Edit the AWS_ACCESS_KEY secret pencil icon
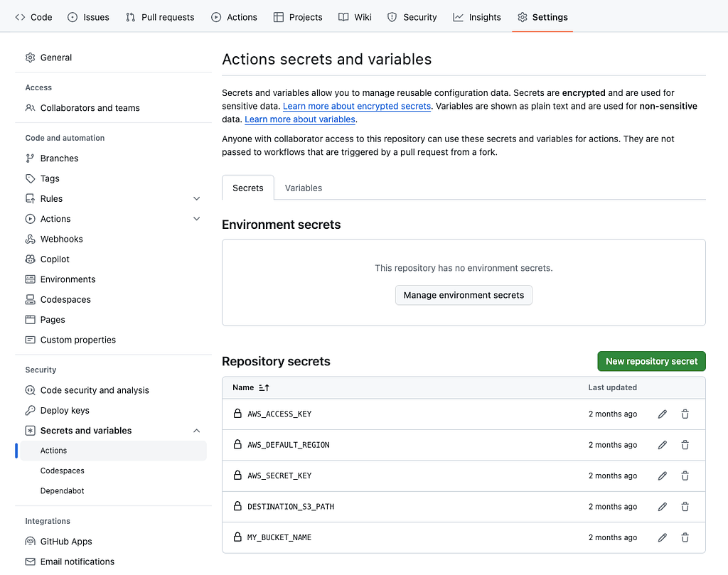The height and width of the screenshot is (575, 728). click(662, 414)
